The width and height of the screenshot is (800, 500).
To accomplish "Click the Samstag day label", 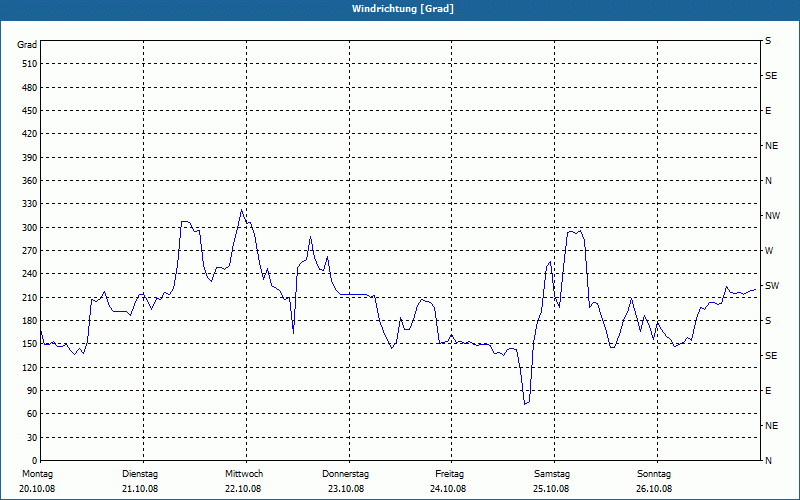I will [x=552, y=474].
